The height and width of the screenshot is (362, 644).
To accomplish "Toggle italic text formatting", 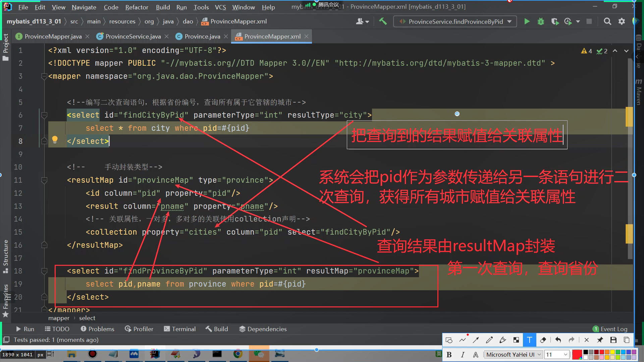I will pos(463,355).
